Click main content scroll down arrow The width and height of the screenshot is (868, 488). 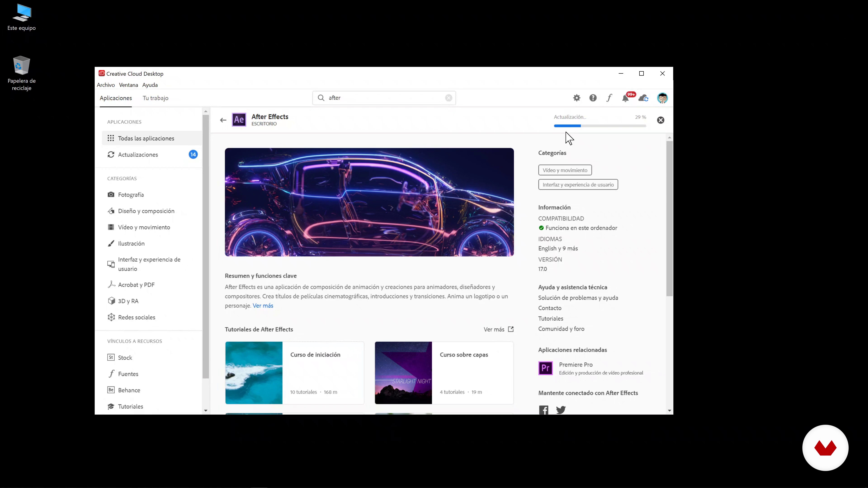coord(669,411)
